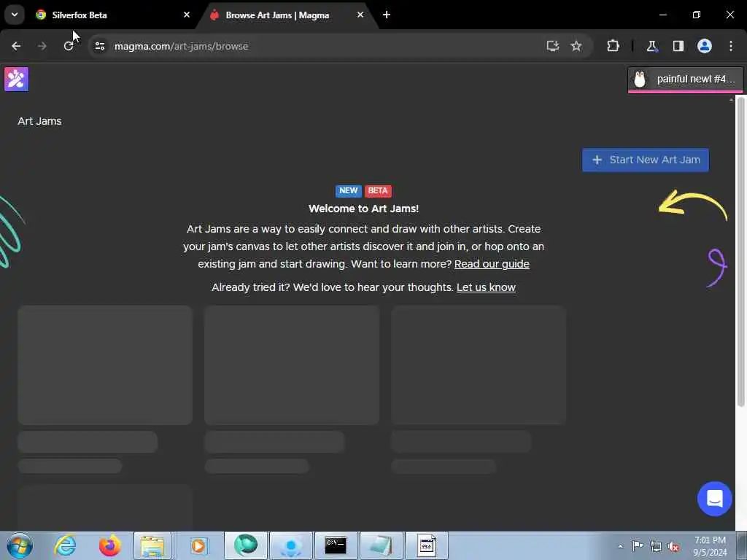The height and width of the screenshot is (560, 747).
Task: Bookmark this page with star icon
Action: [576, 46]
